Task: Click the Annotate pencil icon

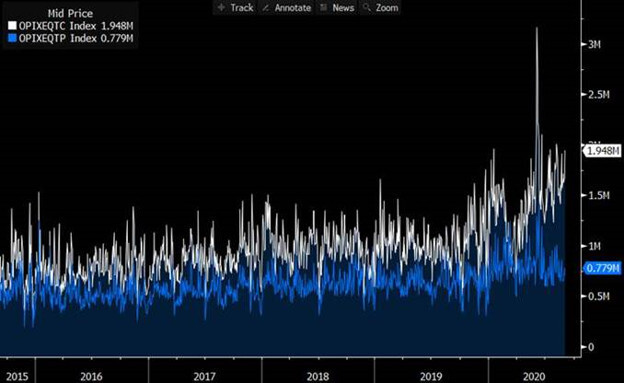Action: click(265, 8)
